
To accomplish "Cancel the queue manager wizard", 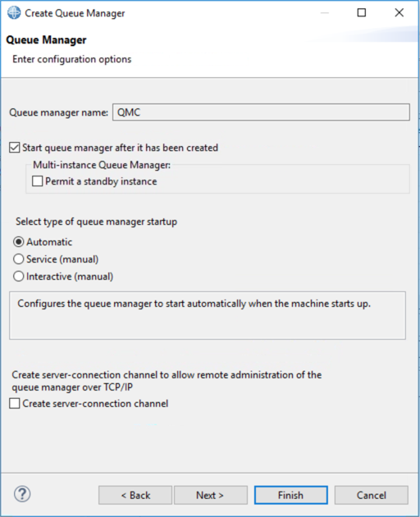I will click(x=372, y=495).
